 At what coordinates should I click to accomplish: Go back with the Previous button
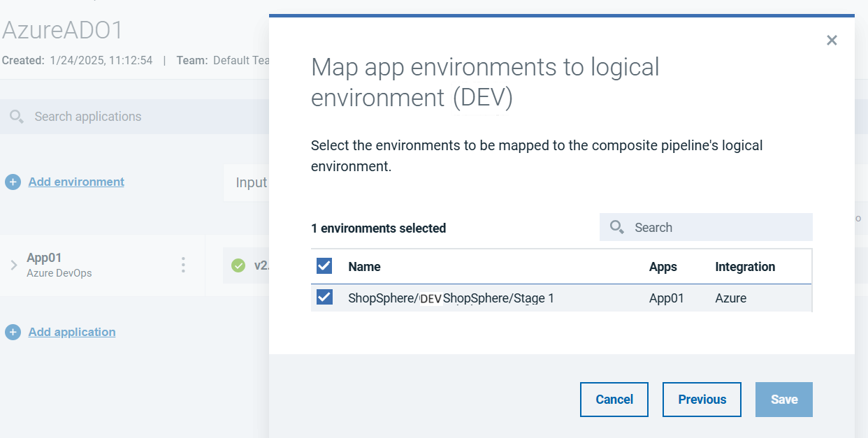pyautogui.click(x=702, y=400)
